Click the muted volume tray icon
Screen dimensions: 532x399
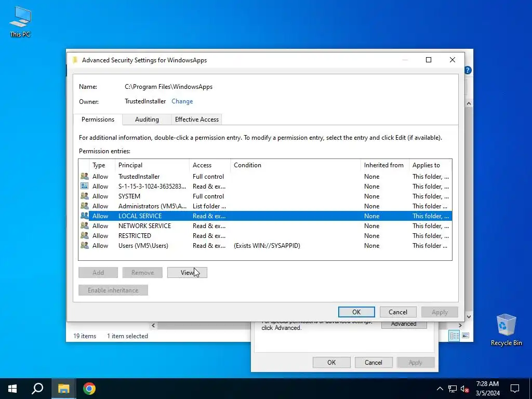[464, 389]
